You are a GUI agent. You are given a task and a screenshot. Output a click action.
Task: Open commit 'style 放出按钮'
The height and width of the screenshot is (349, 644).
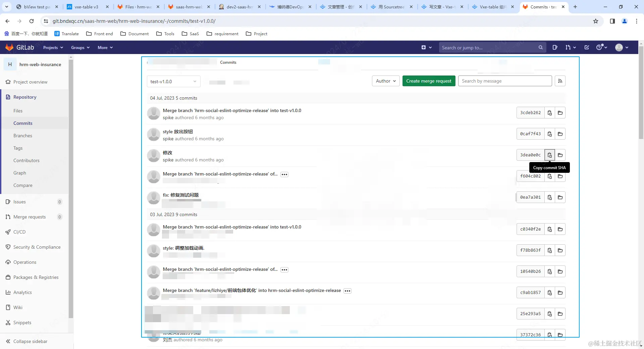177,132
